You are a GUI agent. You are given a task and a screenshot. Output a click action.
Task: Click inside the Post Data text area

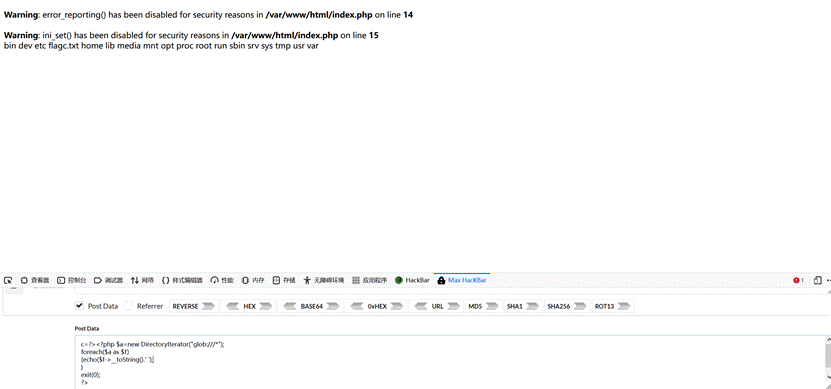449,361
